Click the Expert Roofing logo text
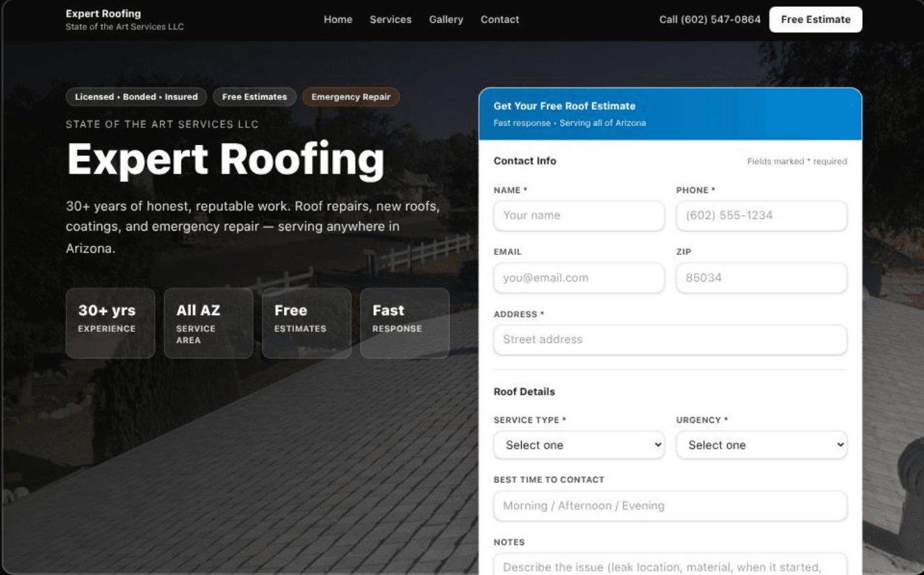This screenshot has width=924, height=575. tap(103, 13)
